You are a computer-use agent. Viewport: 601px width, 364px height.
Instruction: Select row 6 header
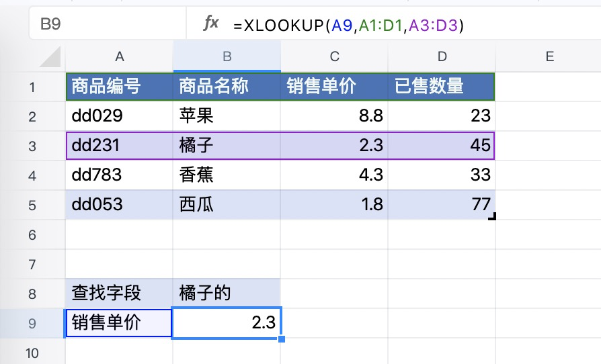point(32,234)
